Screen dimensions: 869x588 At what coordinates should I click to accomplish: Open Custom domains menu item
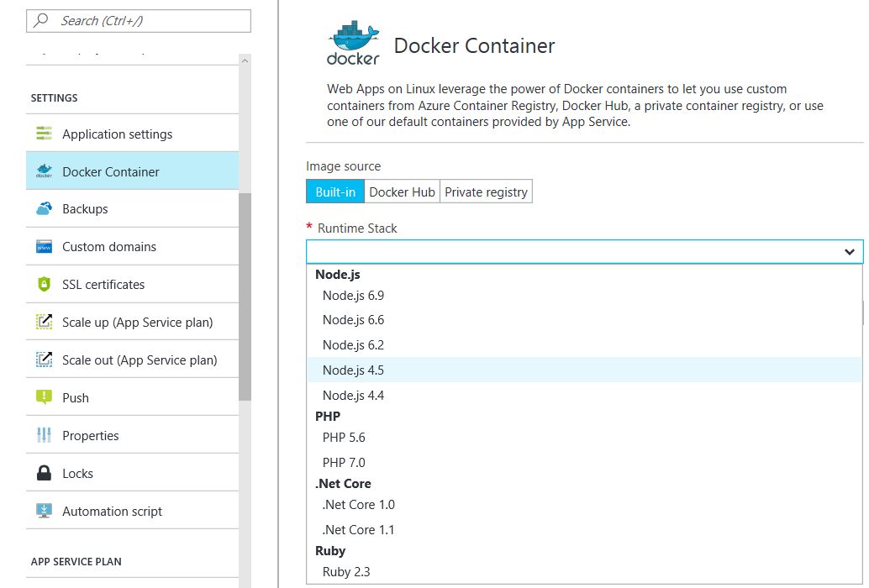tap(133, 246)
